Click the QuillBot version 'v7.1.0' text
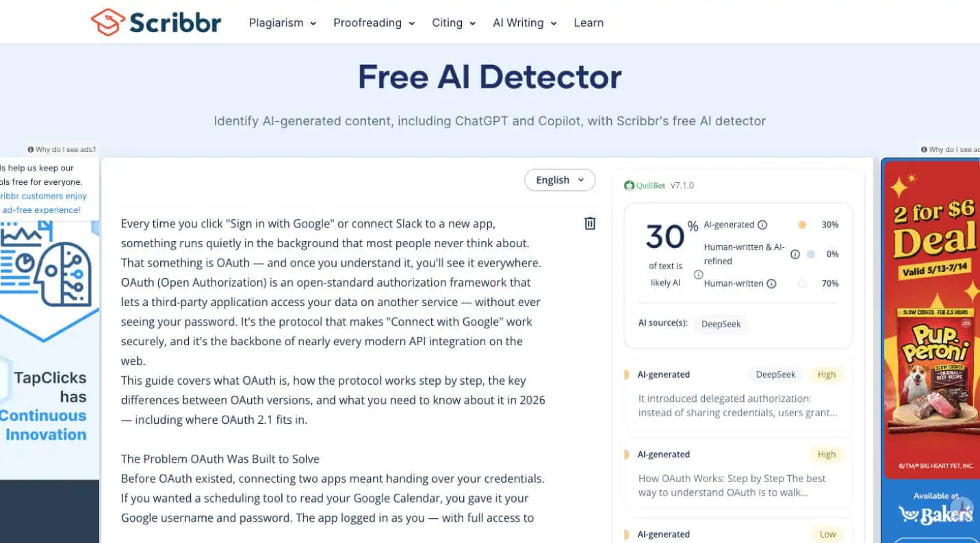 [x=682, y=186]
